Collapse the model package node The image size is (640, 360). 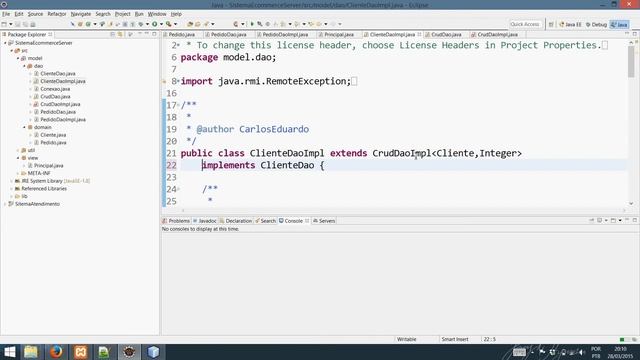click(18, 58)
